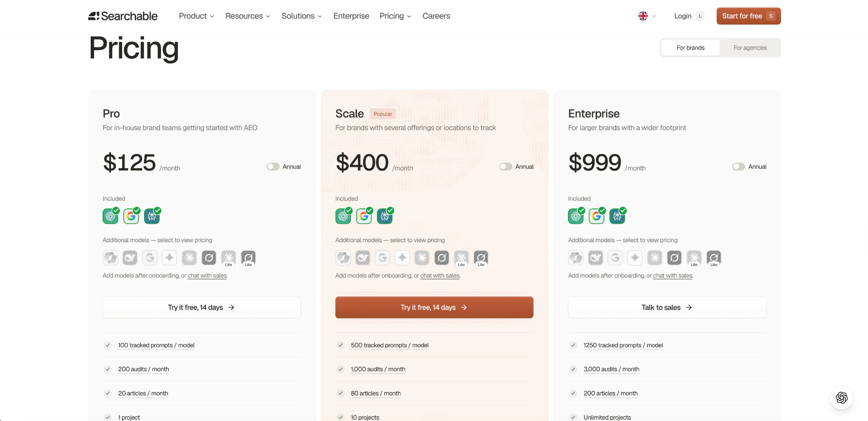Select the ChatGPT model in the Scale plan
Image resolution: width=868 pixels, height=421 pixels.
pos(343,216)
